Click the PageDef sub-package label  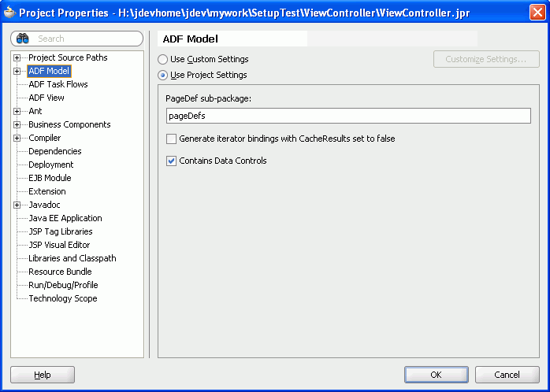[x=208, y=99]
